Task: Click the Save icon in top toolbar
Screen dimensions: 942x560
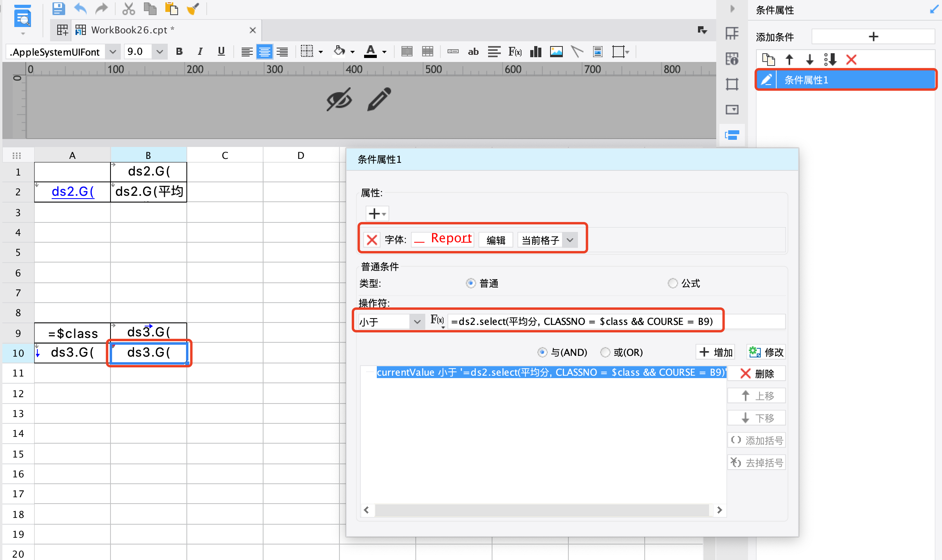Action: click(58, 9)
